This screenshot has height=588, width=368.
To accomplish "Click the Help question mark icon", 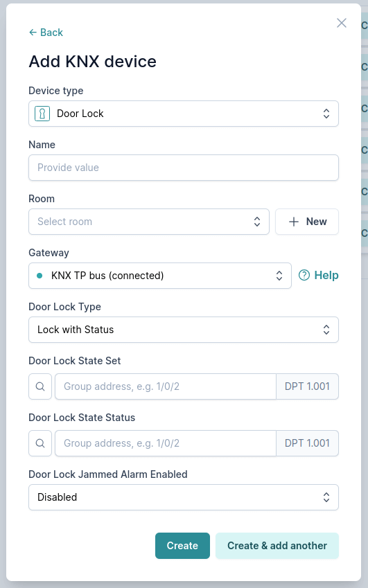I will tap(304, 276).
